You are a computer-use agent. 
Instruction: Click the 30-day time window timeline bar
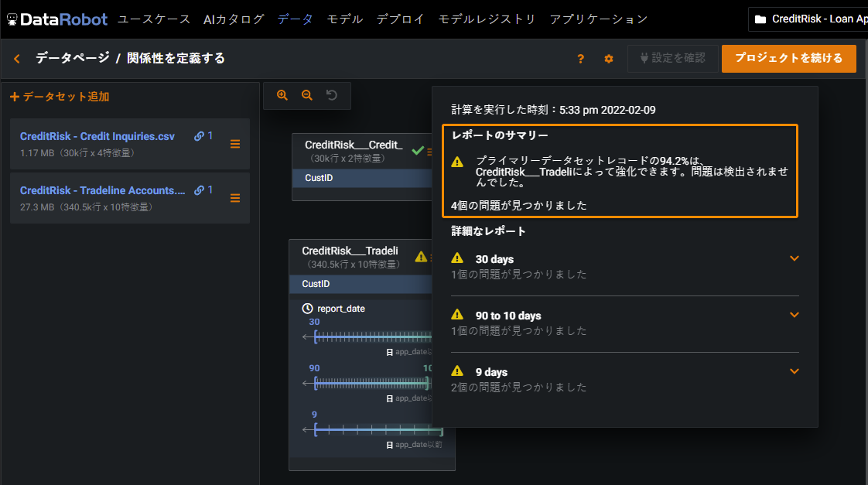(371, 337)
